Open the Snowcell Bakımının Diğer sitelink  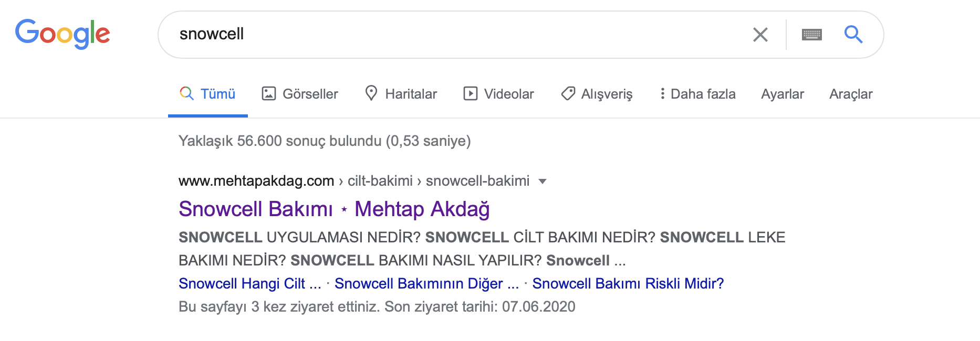(x=426, y=284)
